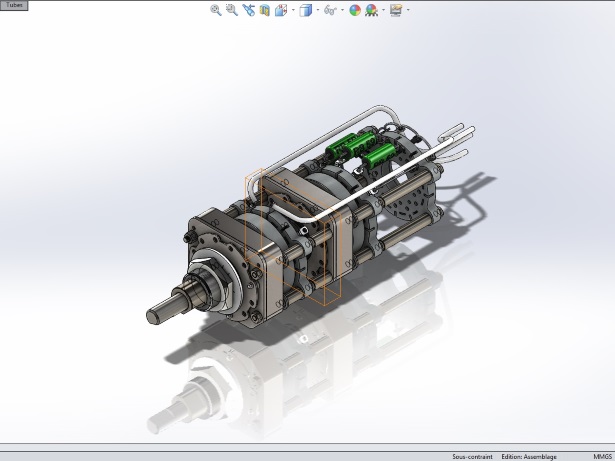Expand the Display Style dropdown arrow
The height and width of the screenshot is (461, 615).
tap(317, 11)
